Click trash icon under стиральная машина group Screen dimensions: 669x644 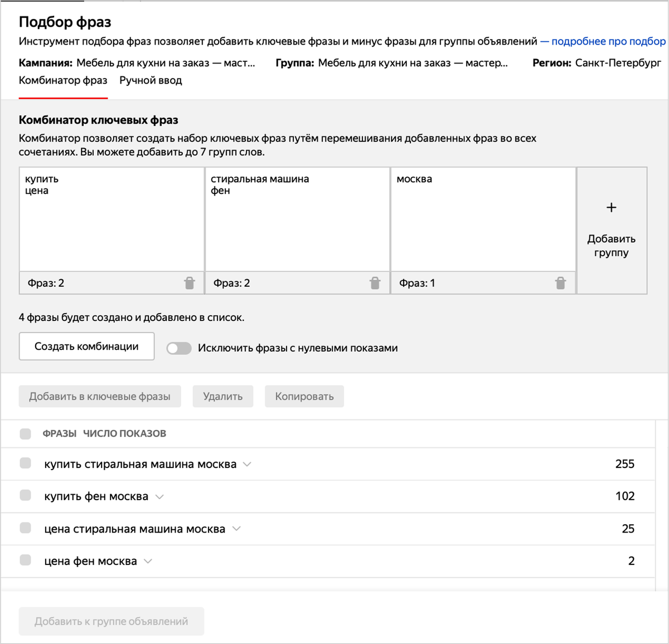375,283
